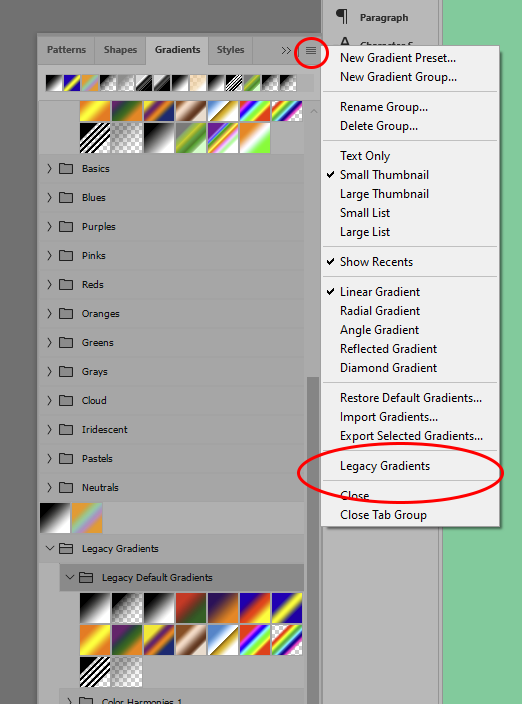Click the Neutrals group folder icon
This screenshot has width=522, height=704.
[x=66, y=487]
